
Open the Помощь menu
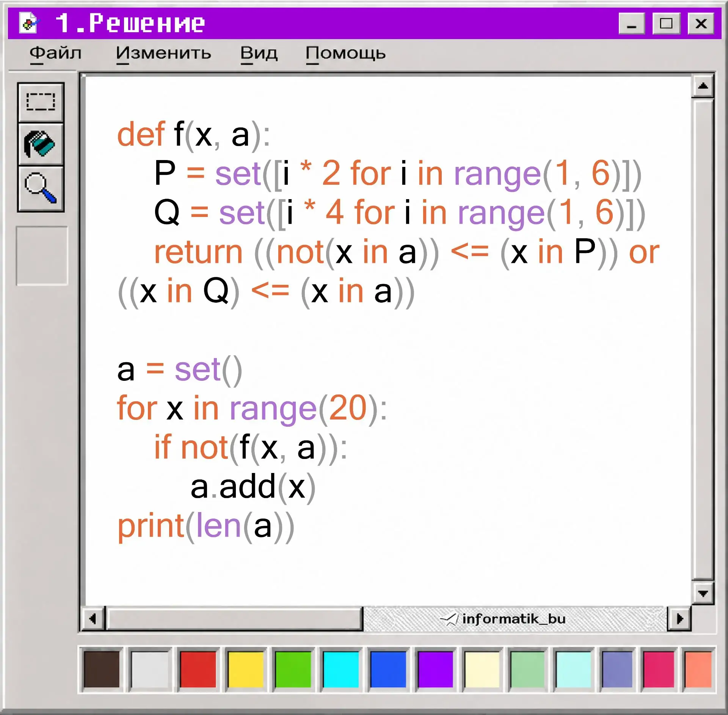pyautogui.click(x=345, y=53)
